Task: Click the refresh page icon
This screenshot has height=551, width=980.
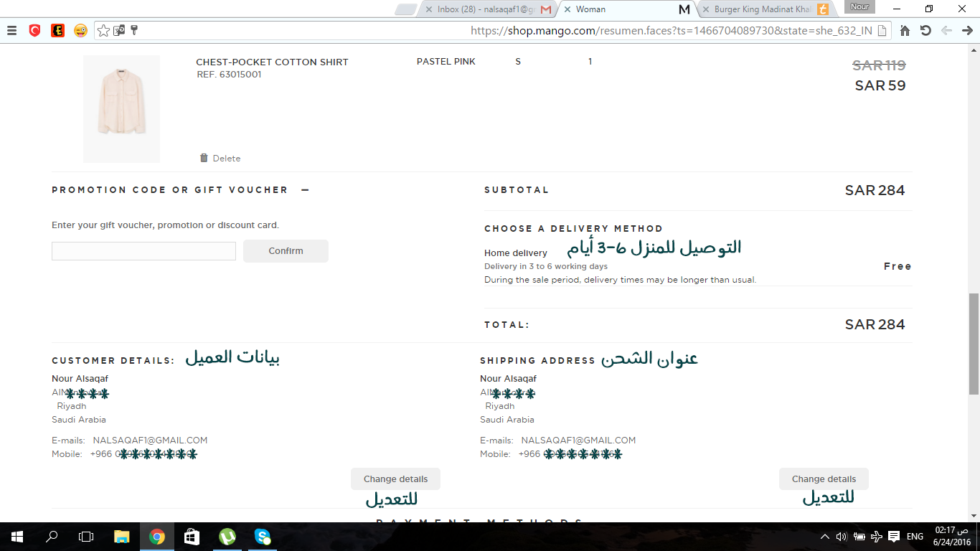Action: point(926,31)
